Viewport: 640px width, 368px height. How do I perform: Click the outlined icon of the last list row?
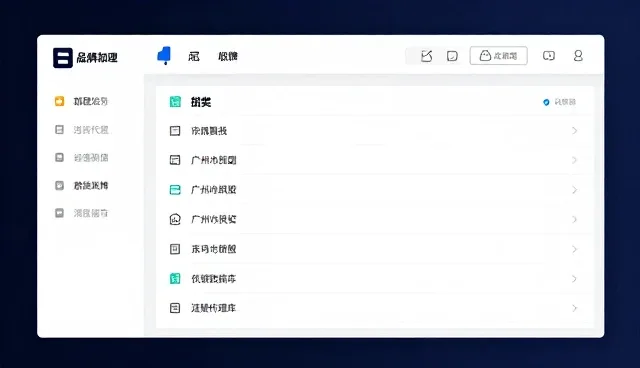175,308
